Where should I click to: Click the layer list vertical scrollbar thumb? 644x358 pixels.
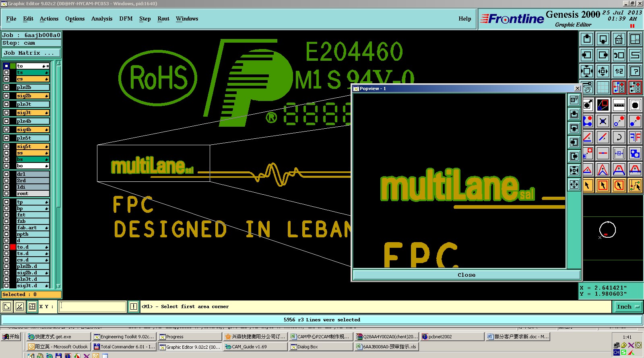pyautogui.click(x=59, y=137)
